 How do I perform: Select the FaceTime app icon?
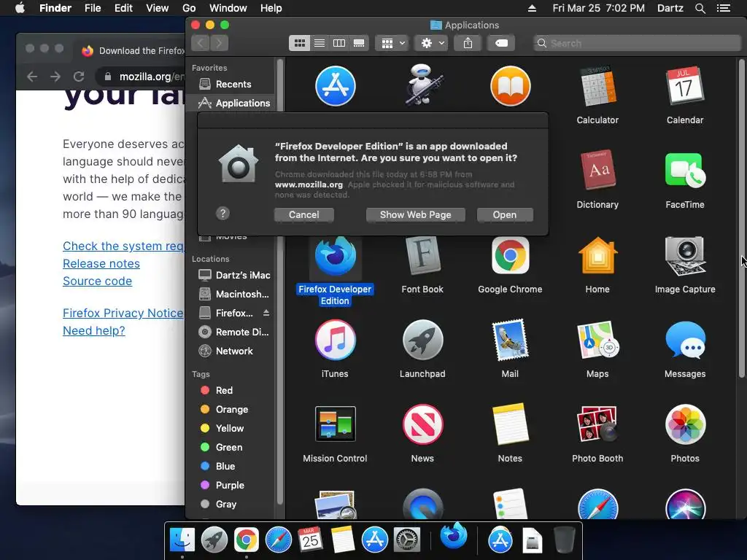point(684,170)
